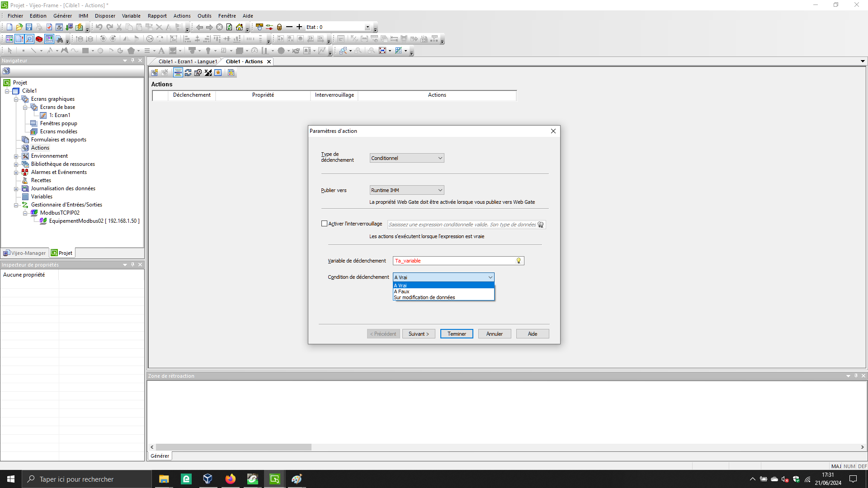Click the refresh arrows icon in Actions toolbar
Viewport: 868px width, 488px height.
coord(188,73)
